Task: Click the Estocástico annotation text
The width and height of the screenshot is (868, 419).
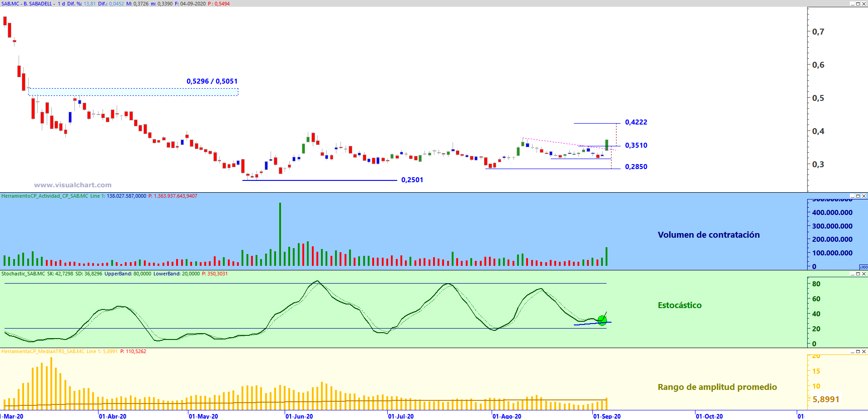Action: [x=680, y=305]
